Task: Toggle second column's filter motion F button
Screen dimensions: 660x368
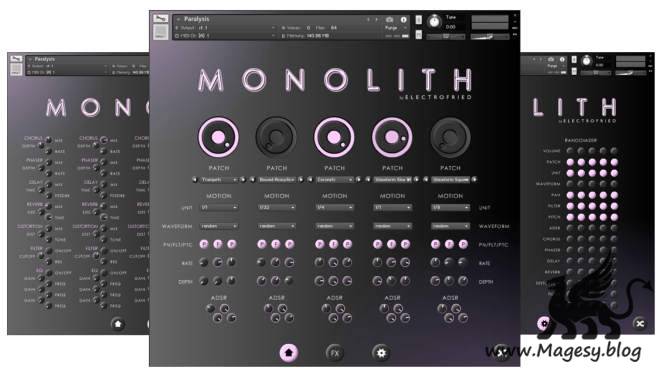Action: tap(276, 244)
